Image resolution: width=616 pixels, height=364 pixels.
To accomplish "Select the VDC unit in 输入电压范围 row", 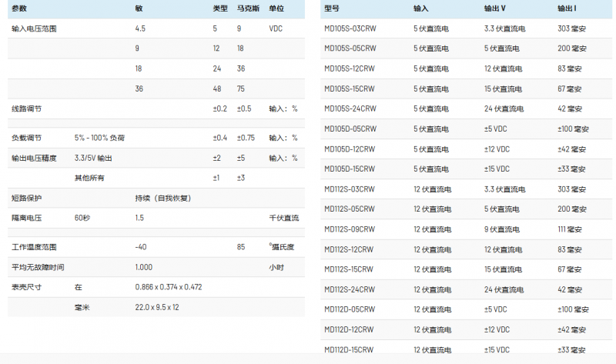I will [x=276, y=28].
